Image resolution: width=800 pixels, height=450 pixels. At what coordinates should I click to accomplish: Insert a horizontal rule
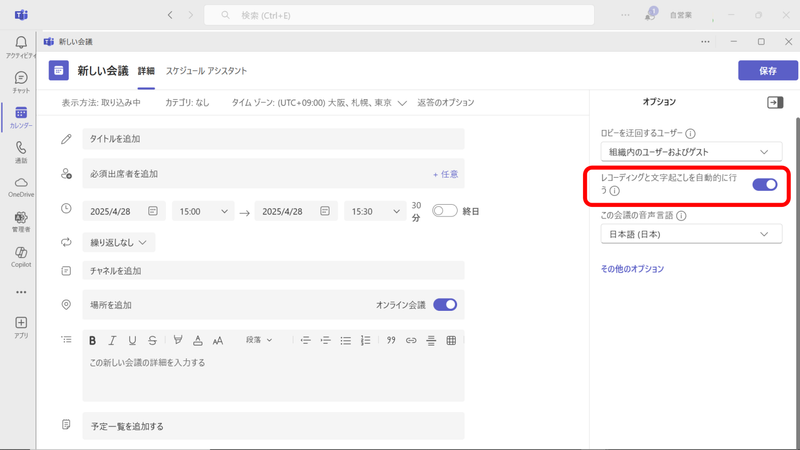pos(431,340)
